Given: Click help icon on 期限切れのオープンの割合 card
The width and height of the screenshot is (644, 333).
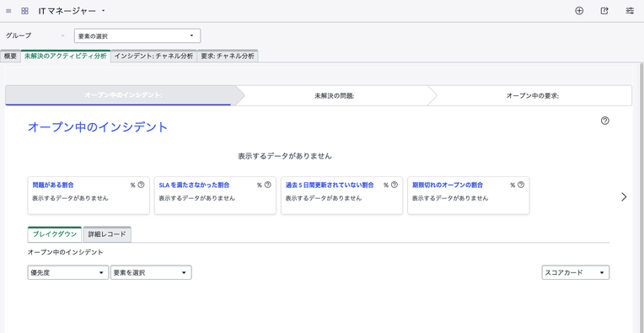Looking at the screenshot, I should [x=521, y=185].
